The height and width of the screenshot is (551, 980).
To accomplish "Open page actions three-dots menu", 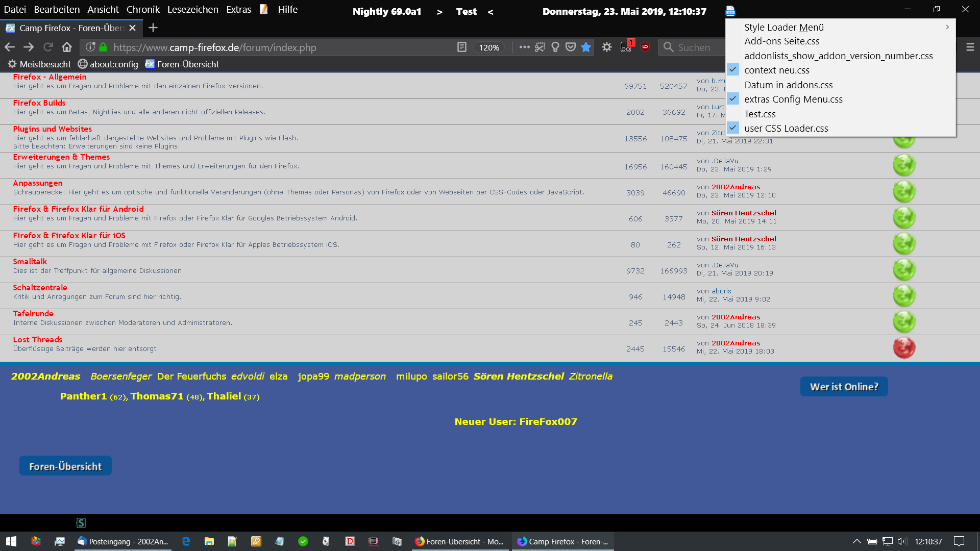I will point(524,47).
